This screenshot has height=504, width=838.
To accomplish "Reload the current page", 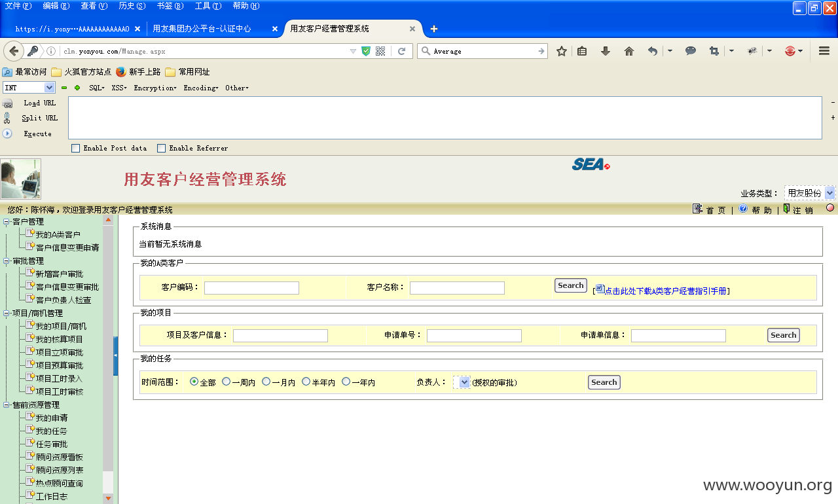I will click(402, 51).
